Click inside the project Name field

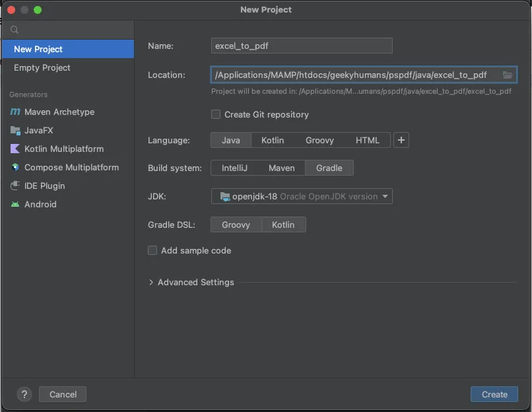pyautogui.click(x=301, y=46)
